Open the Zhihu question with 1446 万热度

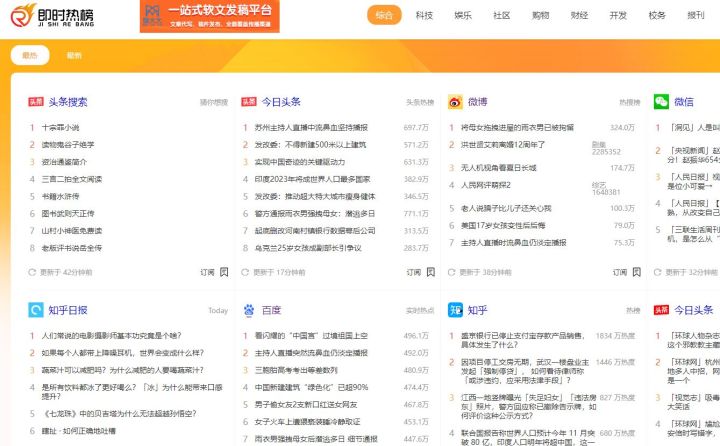525,371
